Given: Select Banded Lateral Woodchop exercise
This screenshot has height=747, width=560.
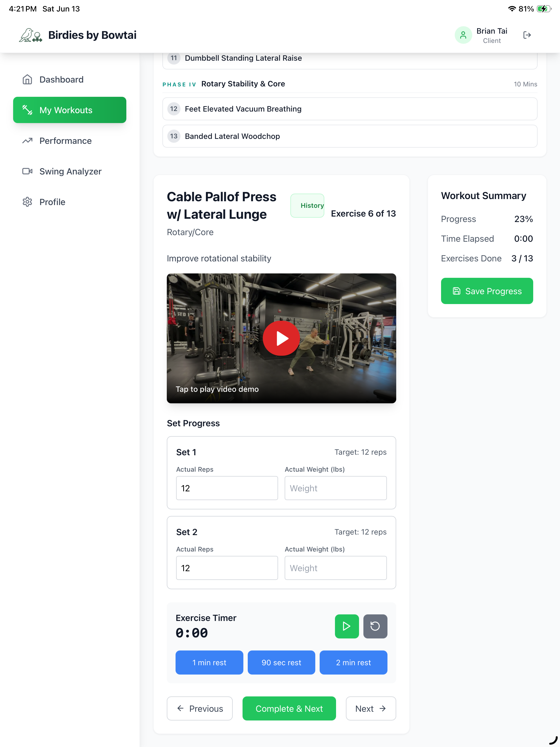Looking at the screenshot, I should (349, 136).
